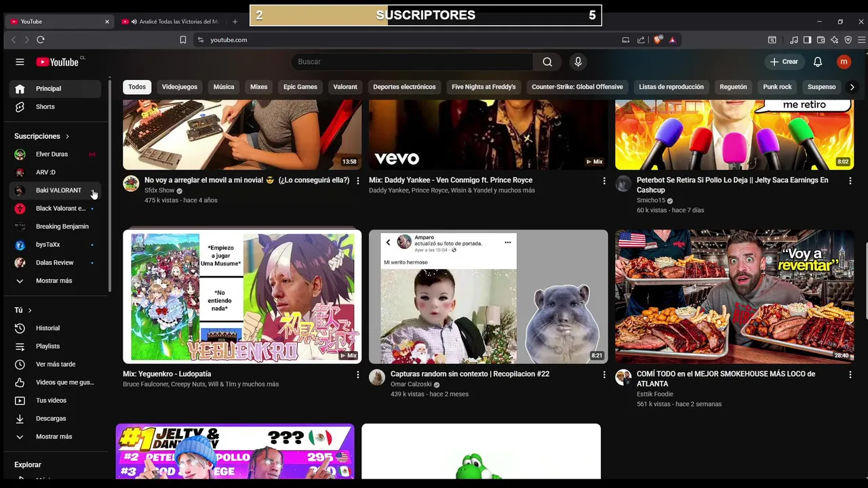Viewport: 868px width, 488px height.
Task: Open Descargas in sidebar
Action: click(55, 418)
